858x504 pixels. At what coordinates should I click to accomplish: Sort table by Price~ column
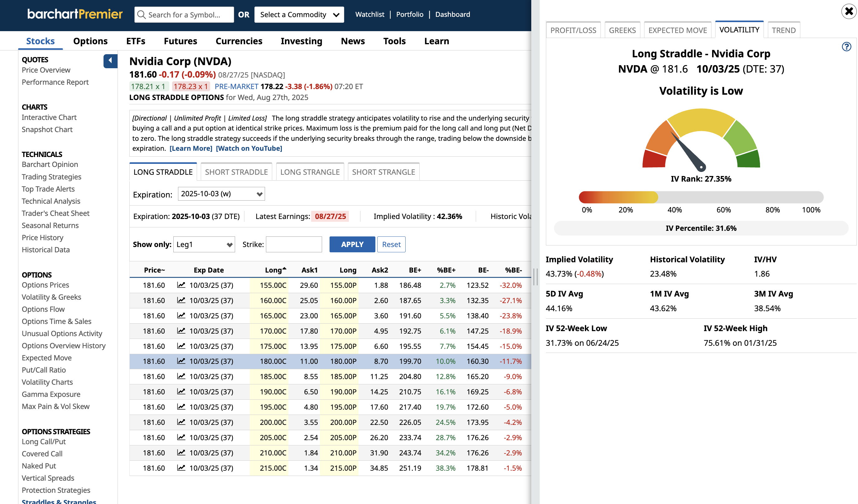point(154,270)
